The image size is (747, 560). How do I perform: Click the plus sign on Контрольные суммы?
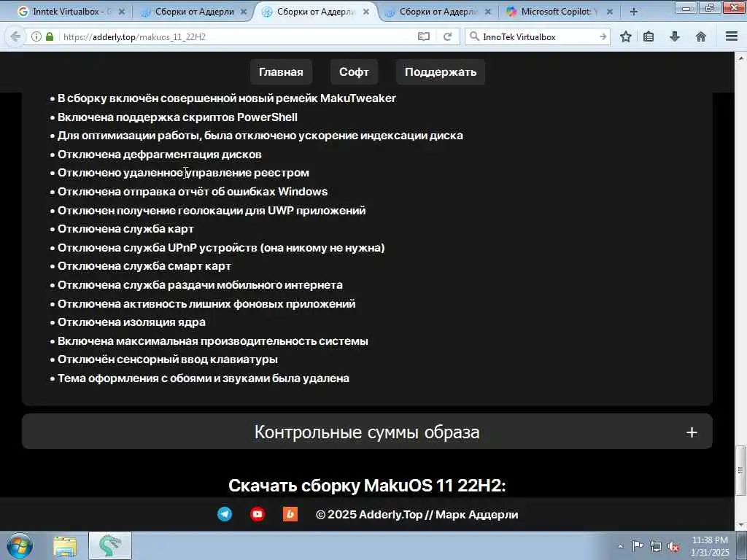click(x=692, y=432)
